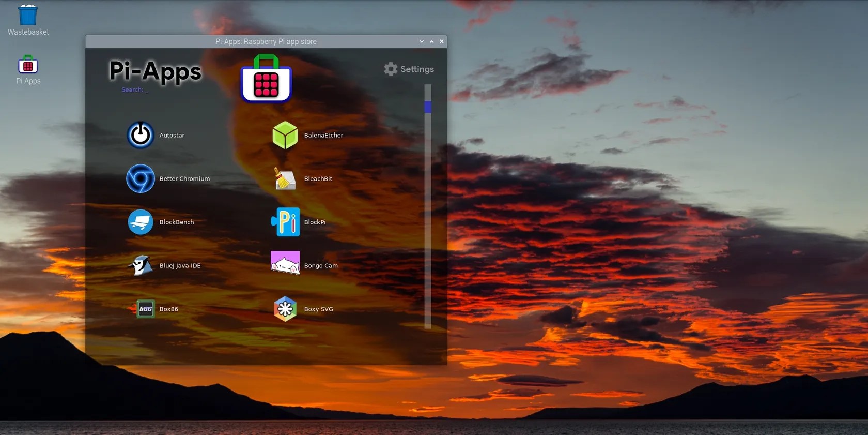Select the BalenaEtcher green cube icon
The width and height of the screenshot is (868, 435).
285,135
